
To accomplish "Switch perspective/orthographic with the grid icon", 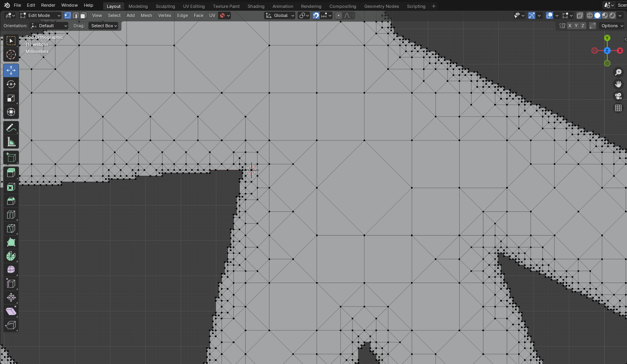I will pos(618,108).
